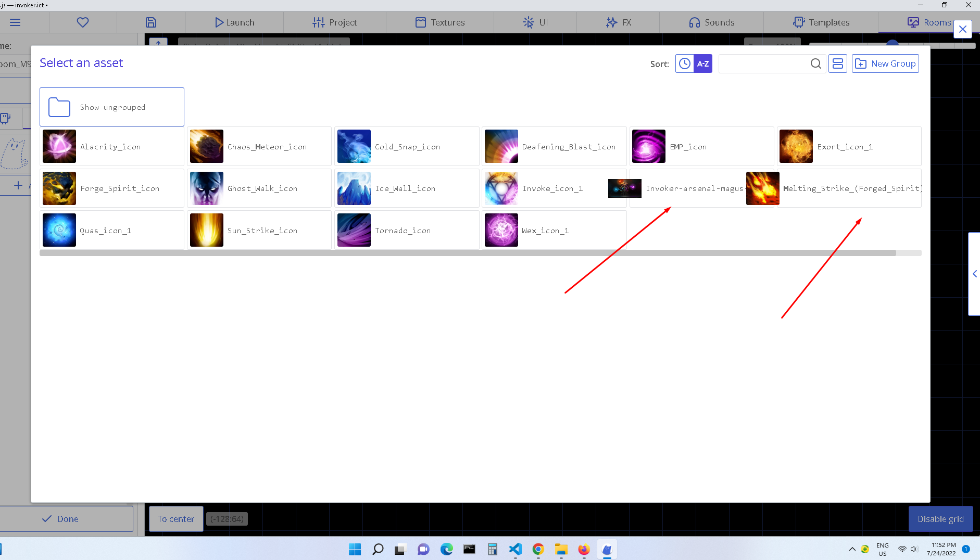Image resolution: width=980 pixels, height=560 pixels.
Task: Choose the Sun_Strike_icon texture
Action: [259, 230]
